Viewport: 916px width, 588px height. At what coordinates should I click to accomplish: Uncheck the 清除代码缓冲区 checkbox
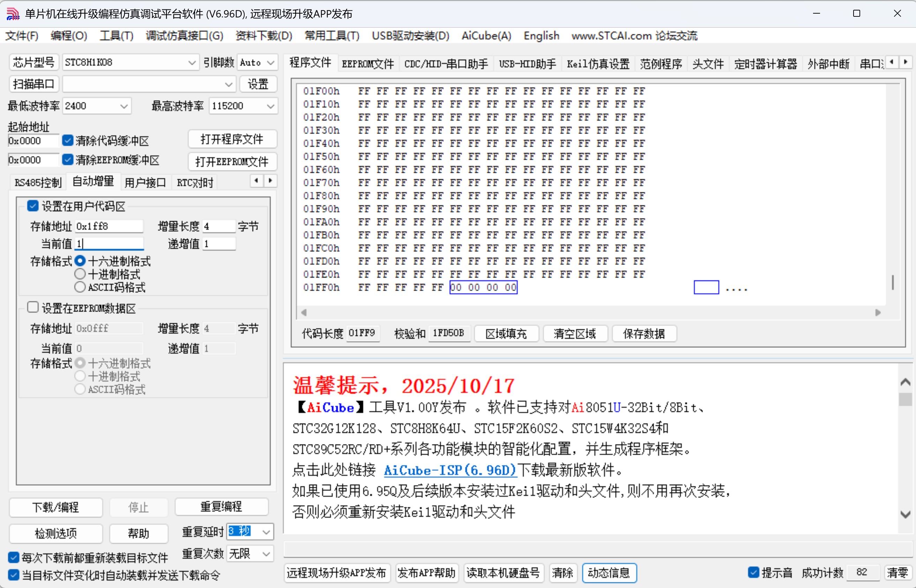click(x=68, y=141)
